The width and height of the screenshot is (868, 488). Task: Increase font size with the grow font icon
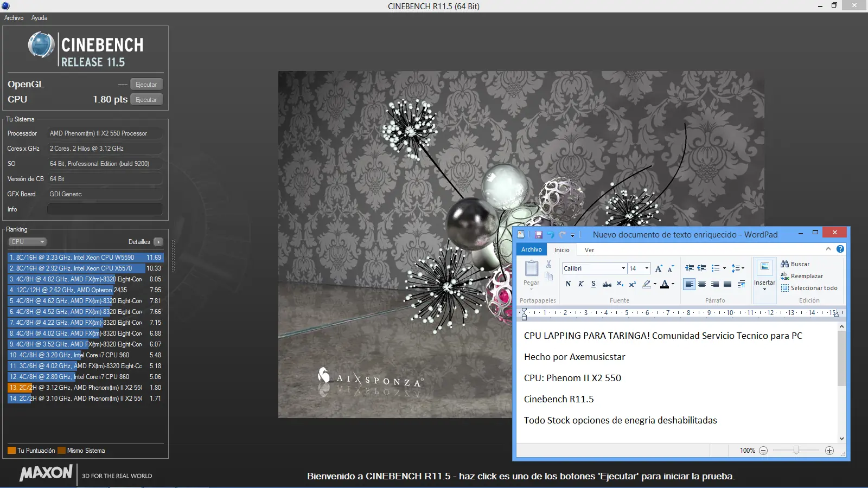click(x=659, y=268)
